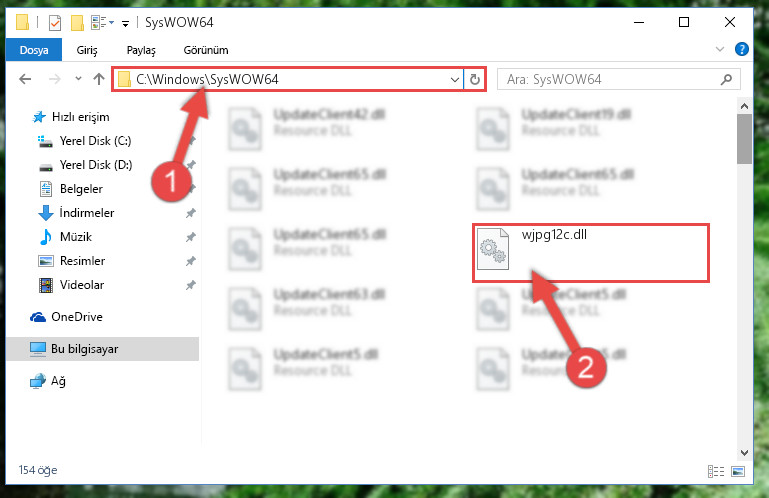Click New Folder quick access icon
This screenshot has height=498, width=769.
pyautogui.click(x=77, y=23)
